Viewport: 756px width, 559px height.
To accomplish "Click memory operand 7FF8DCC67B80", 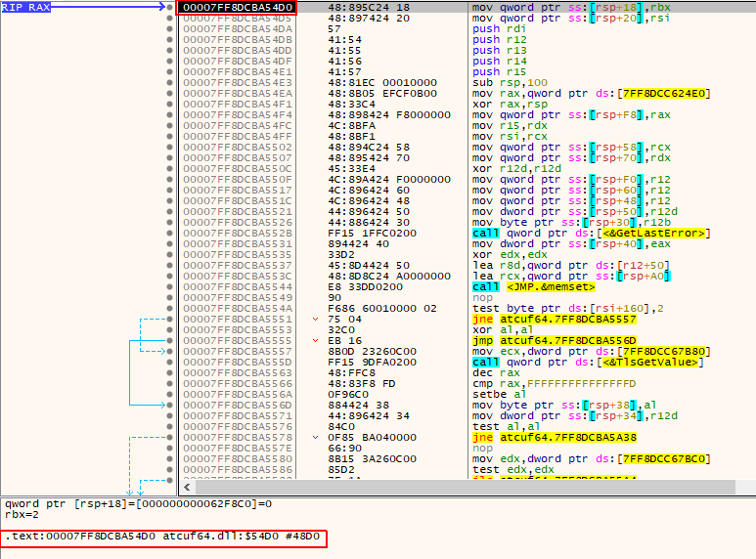I will [x=664, y=351].
